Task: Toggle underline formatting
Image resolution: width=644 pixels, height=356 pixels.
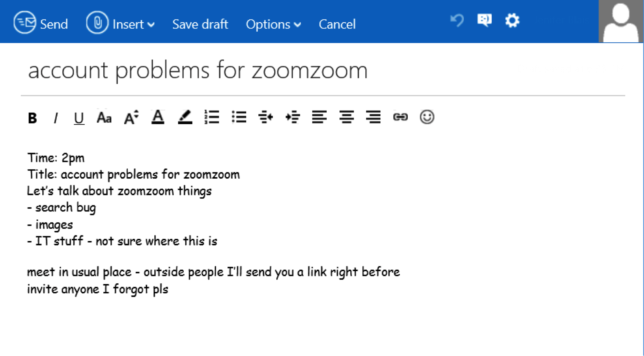Action: [x=79, y=118]
